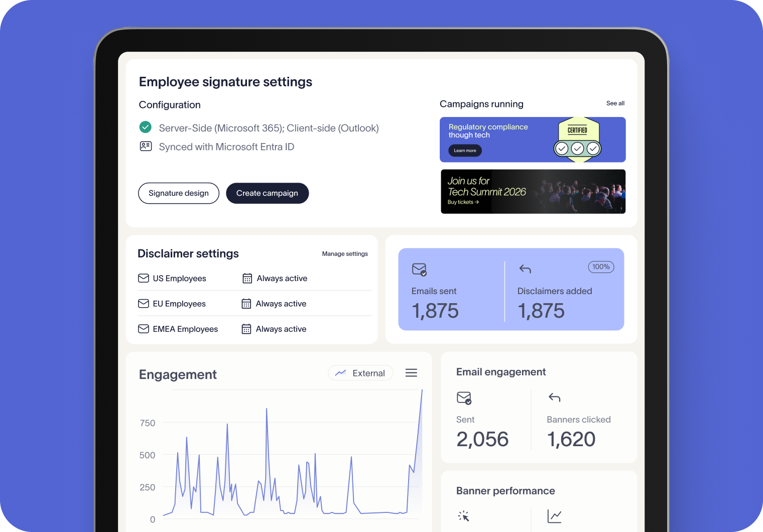Click the Banner performance cursor click icon
763x532 pixels.
463,516
